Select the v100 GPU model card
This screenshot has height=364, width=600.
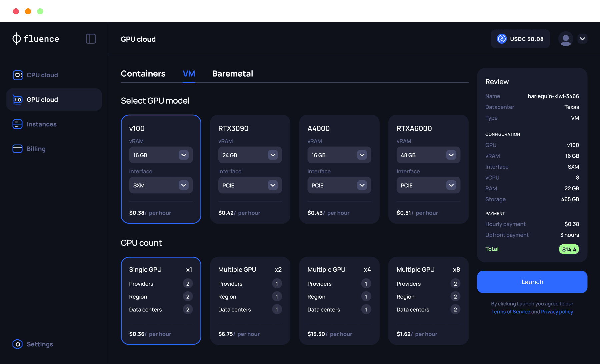[161, 169]
